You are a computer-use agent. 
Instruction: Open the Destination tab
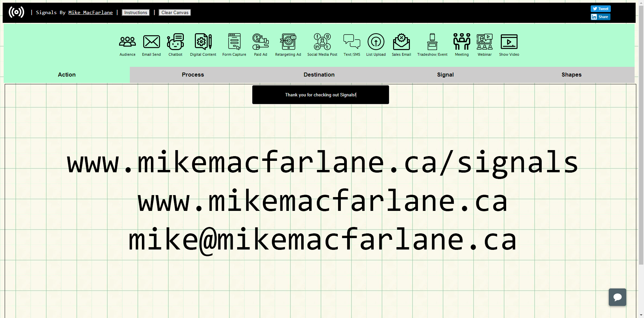pyautogui.click(x=319, y=75)
